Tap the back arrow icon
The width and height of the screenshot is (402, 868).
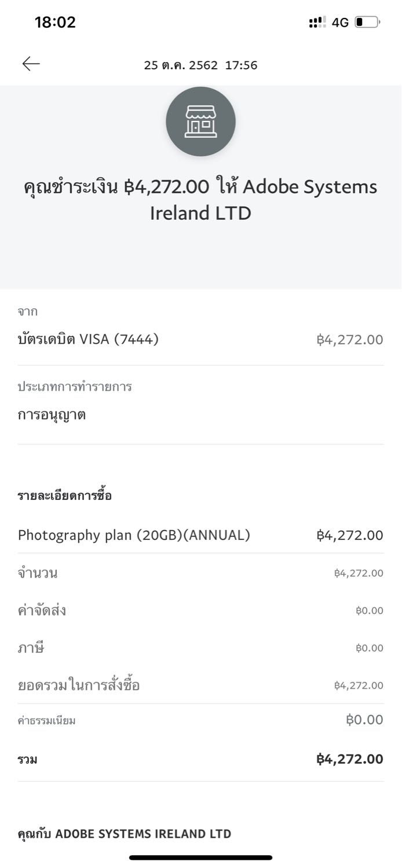(x=31, y=64)
